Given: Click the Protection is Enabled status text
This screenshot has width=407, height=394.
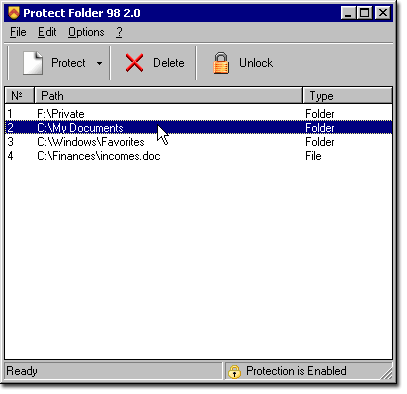Looking at the screenshot, I should pos(296,371).
